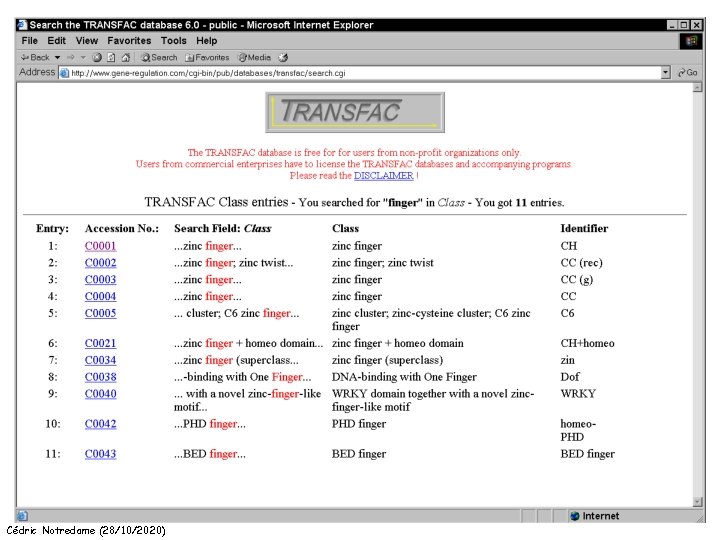This screenshot has width=720, height=540.
Task: Click the "zinc finger + homeo domain" class text
Action: pos(398,343)
